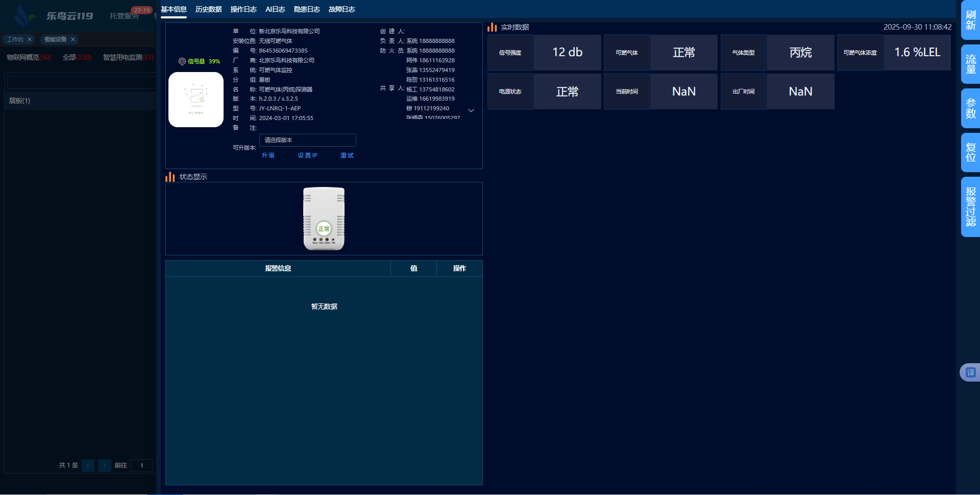
Task: Open the 报警过滤 alarm filter button
Action: click(970, 207)
